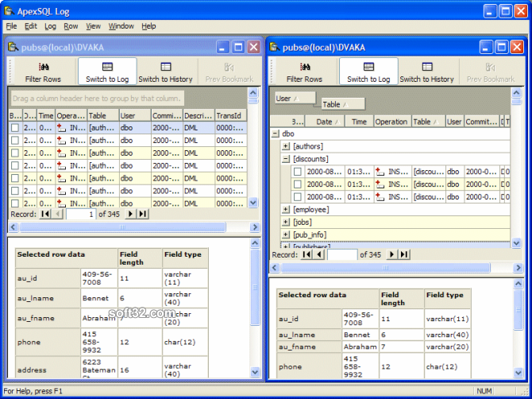Viewport: 532px width, 399px height.
Task: Click right grid horizontal scrollbar thumb
Action: 385,268
